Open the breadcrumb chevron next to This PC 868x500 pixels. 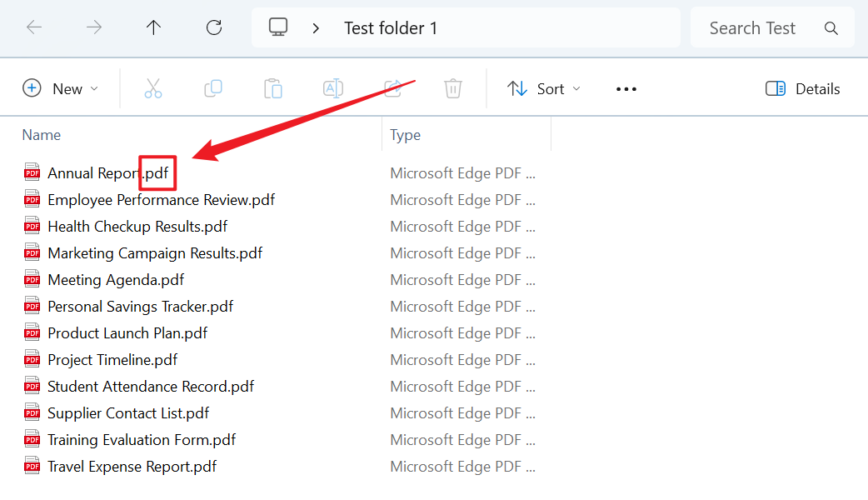(316, 27)
